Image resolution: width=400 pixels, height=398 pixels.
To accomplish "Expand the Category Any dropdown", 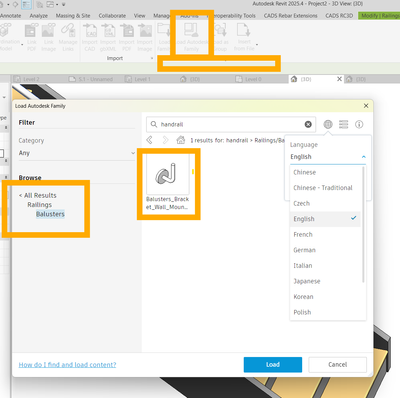I will pos(77,153).
